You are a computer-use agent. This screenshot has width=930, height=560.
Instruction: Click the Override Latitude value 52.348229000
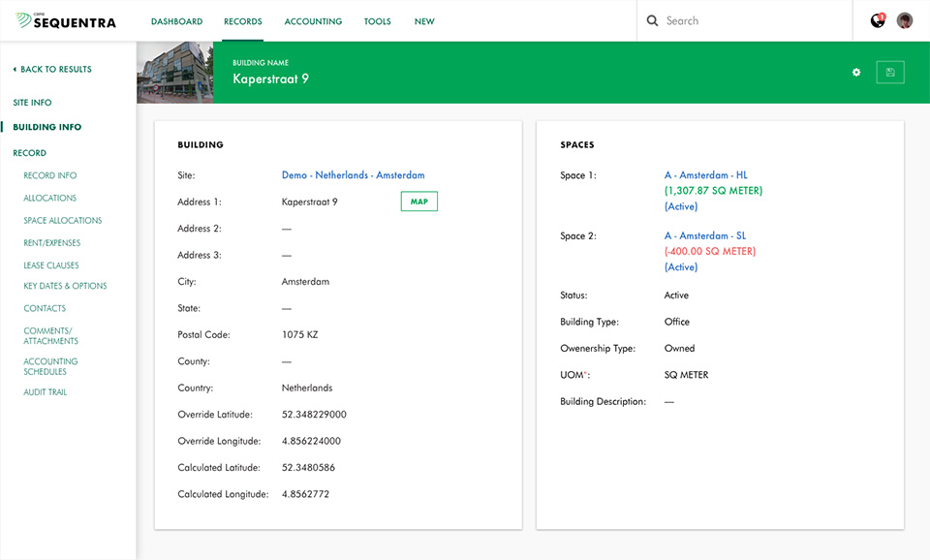tap(314, 415)
